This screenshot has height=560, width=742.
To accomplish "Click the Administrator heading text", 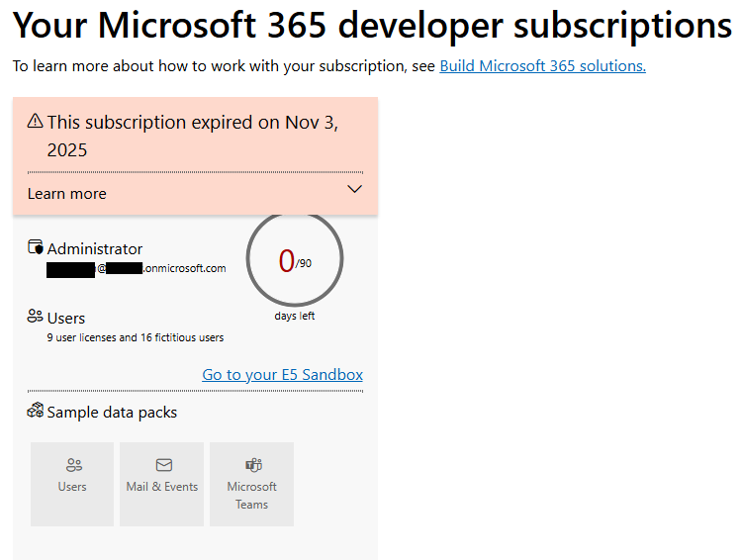I will coord(95,249).
